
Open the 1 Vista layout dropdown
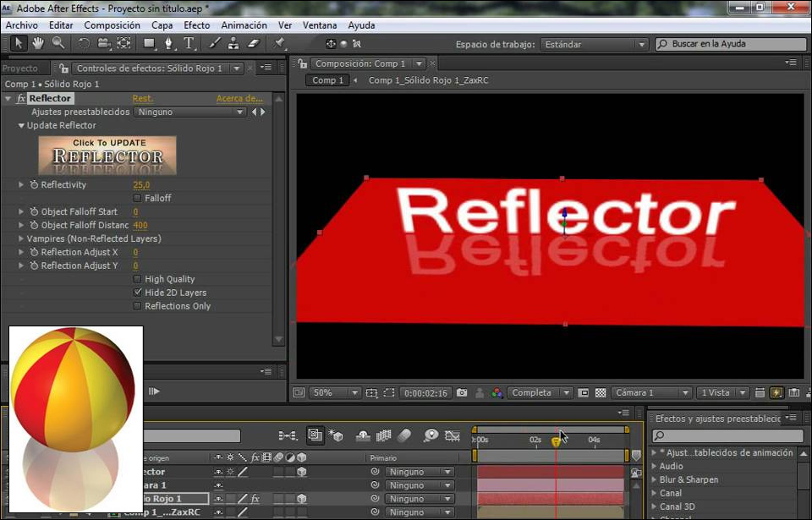coord(721,393)
